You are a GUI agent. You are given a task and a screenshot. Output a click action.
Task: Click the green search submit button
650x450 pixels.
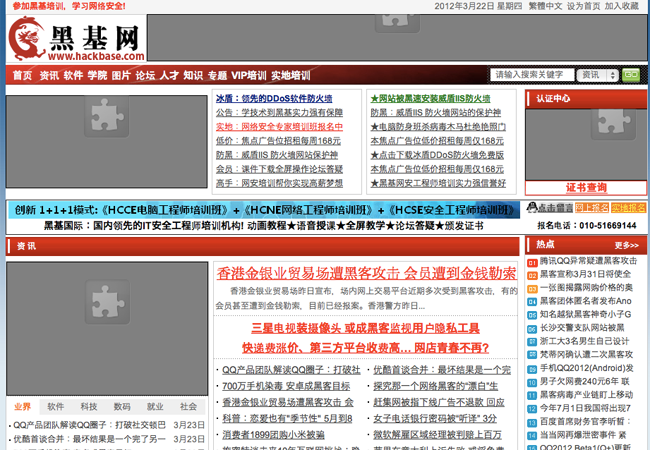[x=630, y=75]
